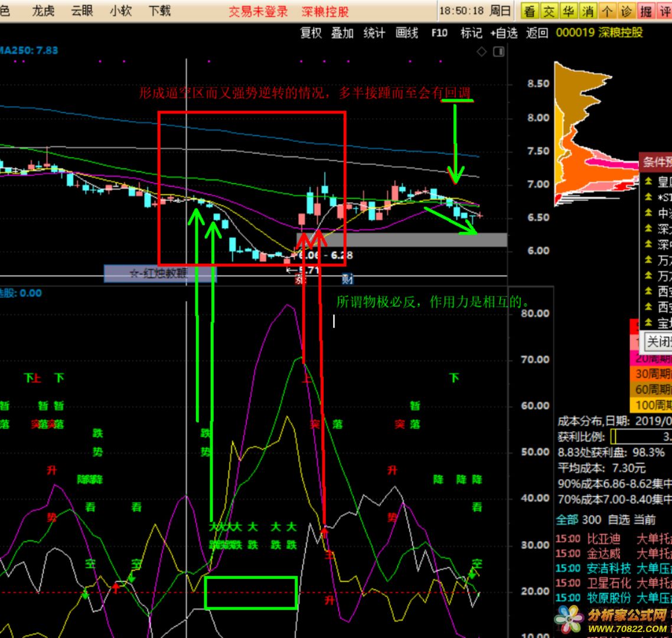This screenshot has height=638, width=672.
Task: Toggle the side panel icon beside the diamond
Action: [499, 52]
